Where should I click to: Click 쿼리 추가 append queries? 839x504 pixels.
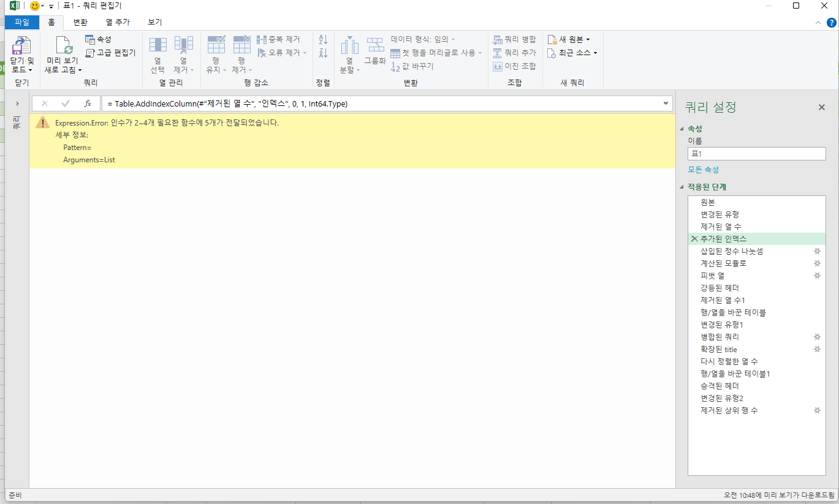[515, 53]
